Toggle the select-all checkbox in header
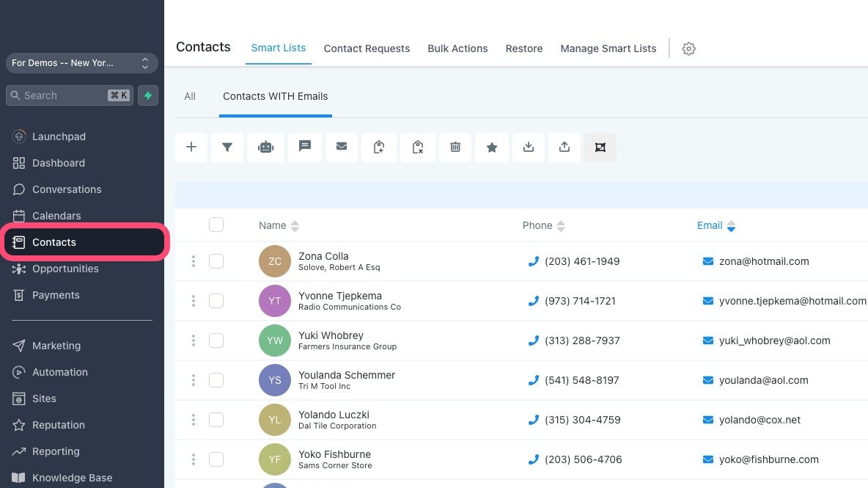Image resolution: width=868 pixels, height=488 pixels. [x=216, y=225]
